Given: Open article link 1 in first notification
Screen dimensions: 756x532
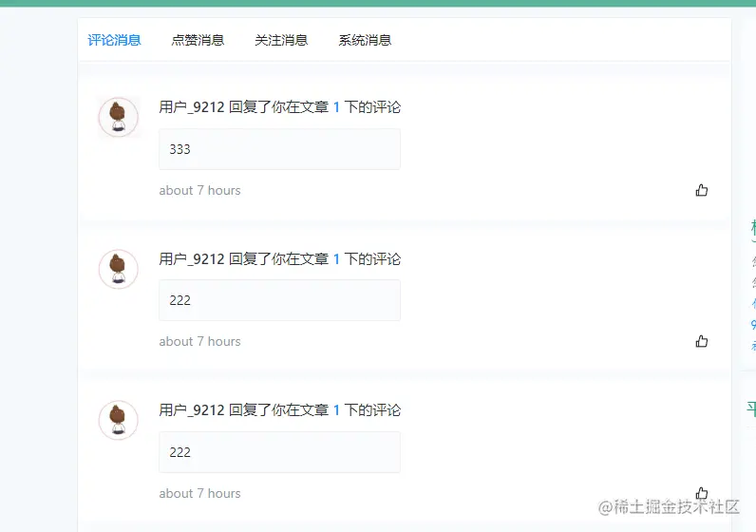Looking at the screenshot, I should (336, 107).
